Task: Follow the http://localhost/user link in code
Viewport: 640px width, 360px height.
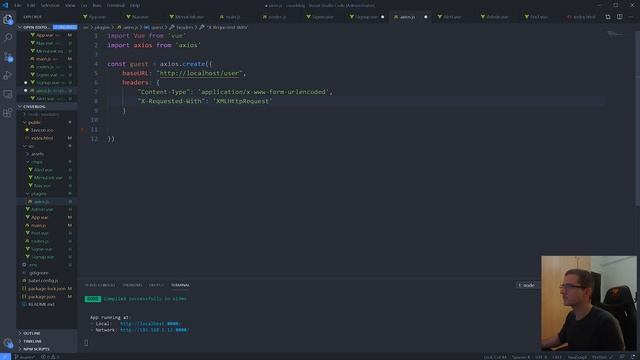Action: [x=199, y=73]
